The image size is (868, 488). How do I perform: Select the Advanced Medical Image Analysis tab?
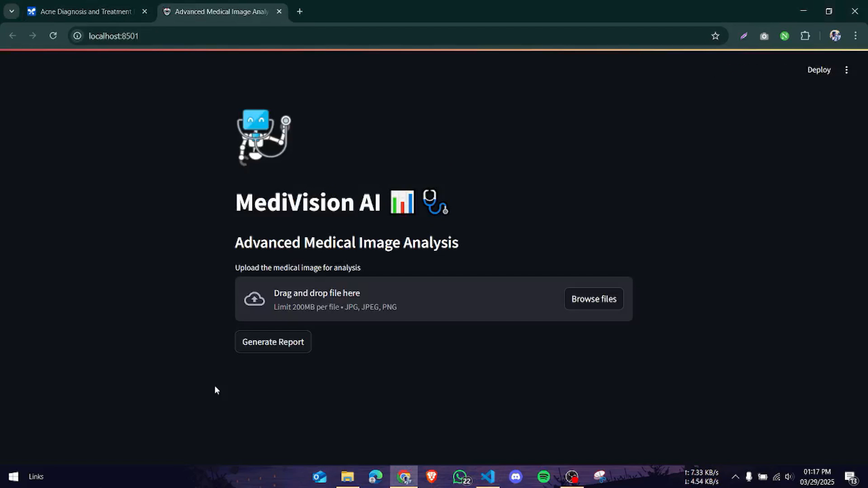coord(222,12)
